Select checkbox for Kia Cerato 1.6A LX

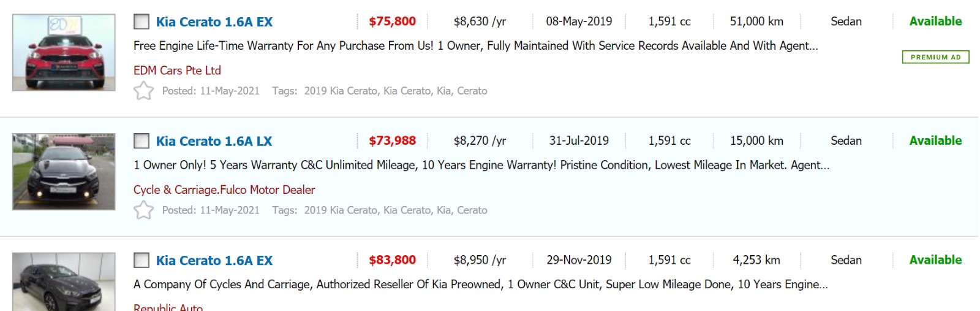coord(141,141)
